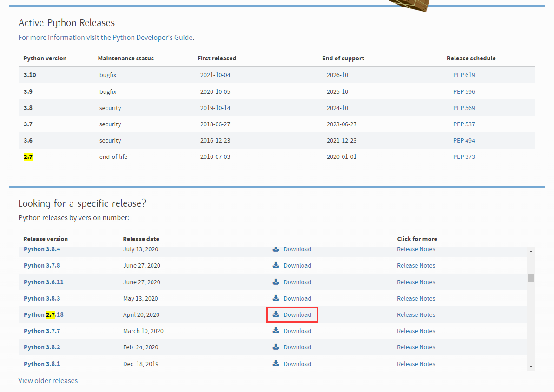This screenshot has width=554, height=392.
Task: Click Download text for Python 3.8.3
Action: click(x=297, y=298)
